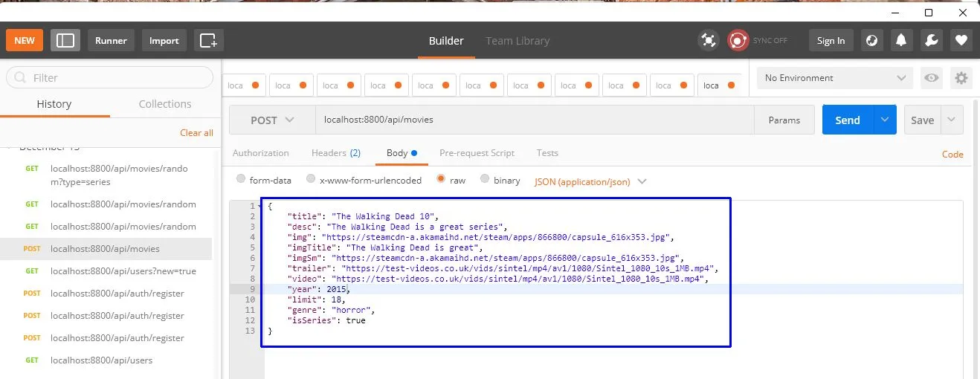Image resolution: width=980 pixels, height=379 pixels.
Task: Open highlighted POST localhost:8800/api/movies history entry
Action: point(106,249)
